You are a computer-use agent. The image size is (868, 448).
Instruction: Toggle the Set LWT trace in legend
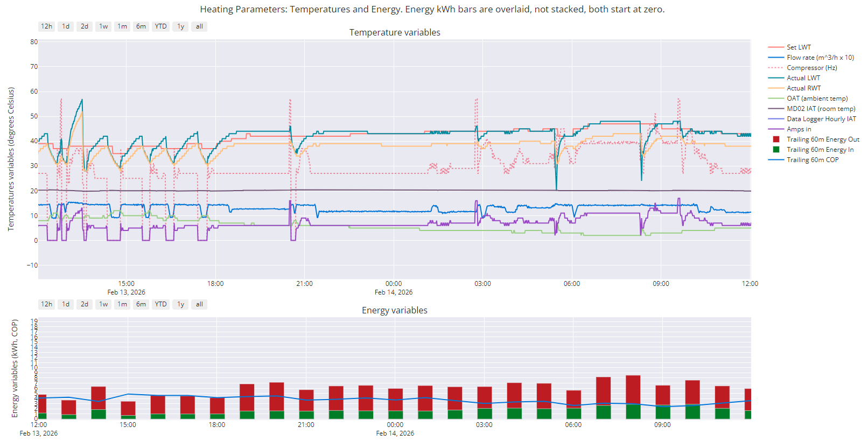point(798,47)
